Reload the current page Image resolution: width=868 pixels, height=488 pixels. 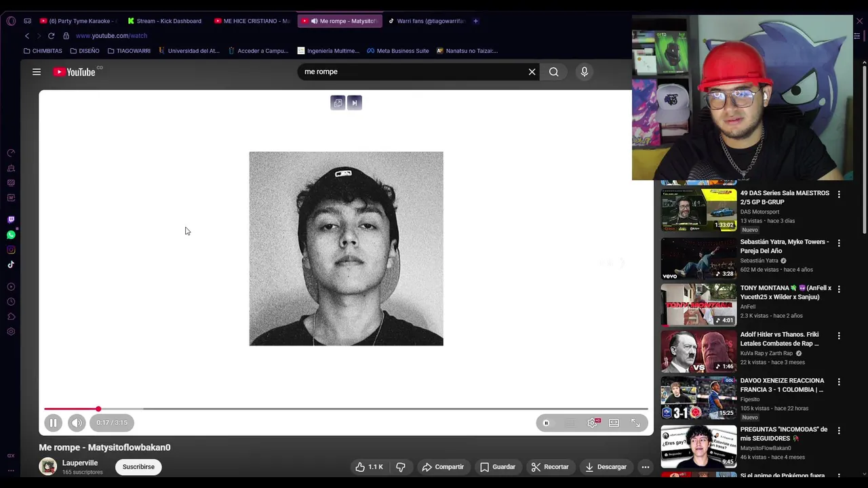pyautogui.click(x=51, y=36)
